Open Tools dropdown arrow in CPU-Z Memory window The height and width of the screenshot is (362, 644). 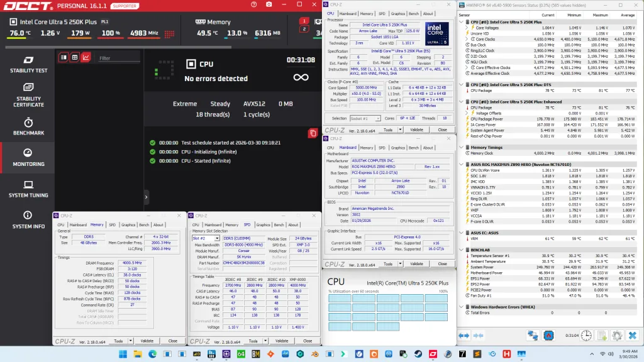pos(131,341)
